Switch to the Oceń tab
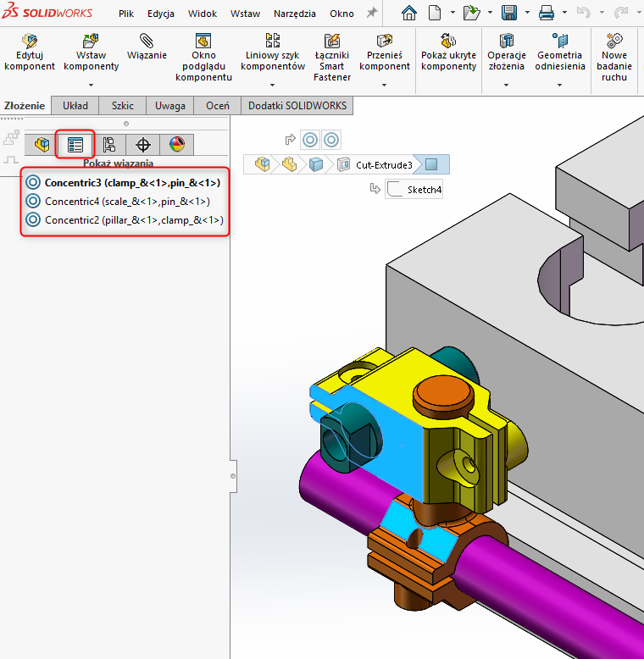Screen dimensions: 644x659 point(217,106)
